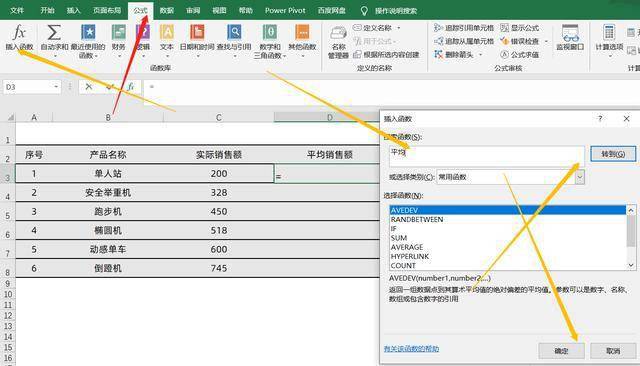Click Define Name (定义名称)

click(372, 28)
